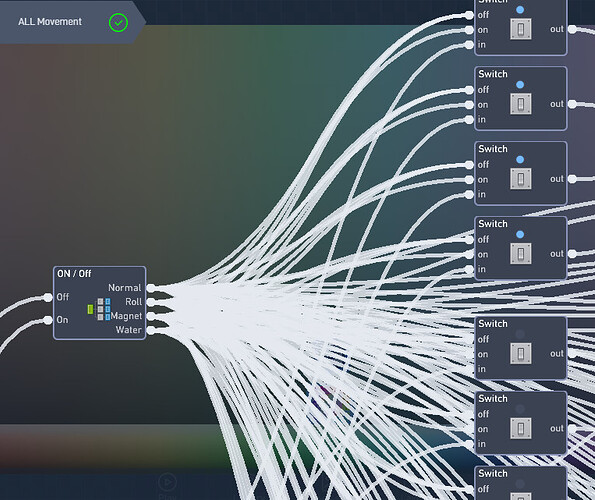Click the 'out' port of third Switch node
Image resolution: width=595 pixels, height=500 pixels.
[572, 179]
